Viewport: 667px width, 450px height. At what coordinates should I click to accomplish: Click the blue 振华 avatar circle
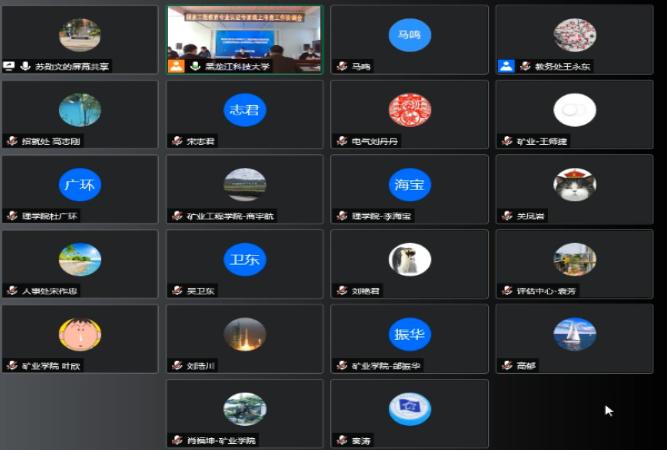click(x=409, y=334)
